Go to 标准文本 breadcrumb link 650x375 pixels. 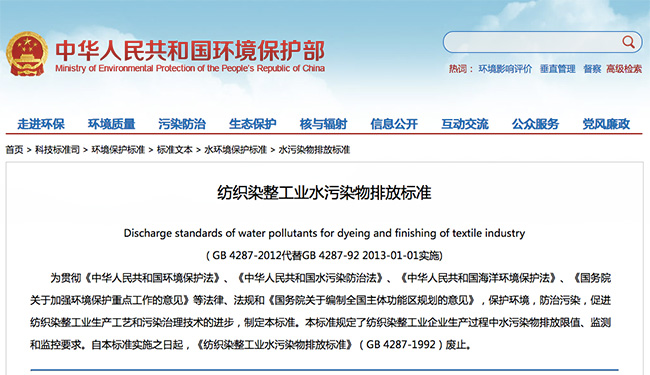click(x=175, y=150)
